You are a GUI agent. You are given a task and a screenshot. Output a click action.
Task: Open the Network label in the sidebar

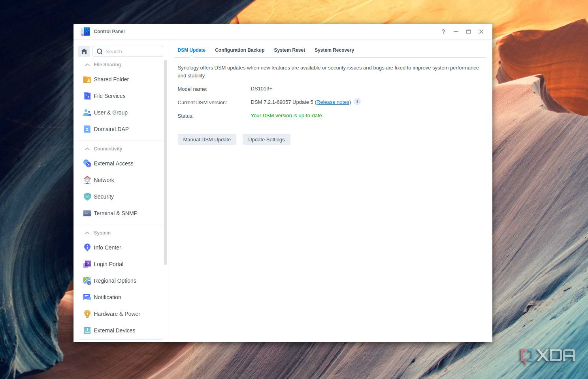(104, 180)
